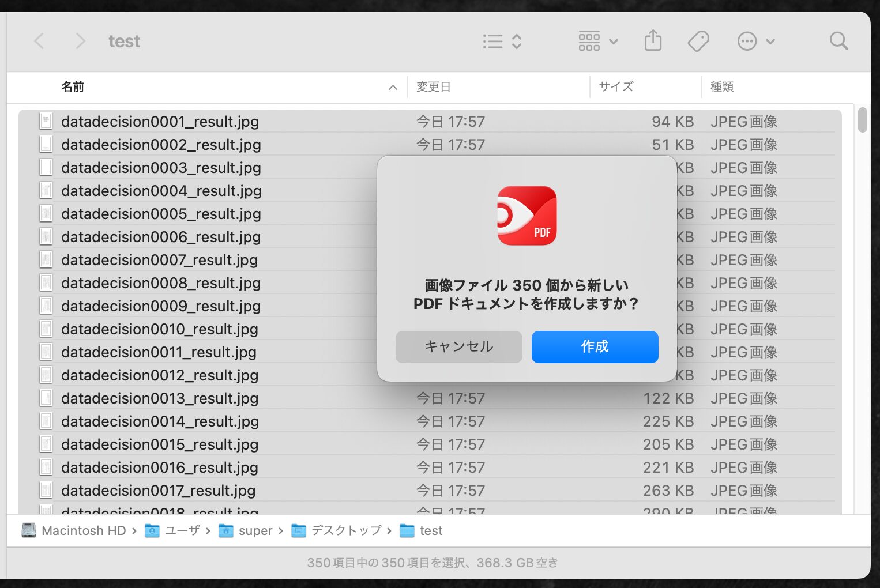Sort by the 名前 column header
Screen dimensions: 880x588
(73, 87)
